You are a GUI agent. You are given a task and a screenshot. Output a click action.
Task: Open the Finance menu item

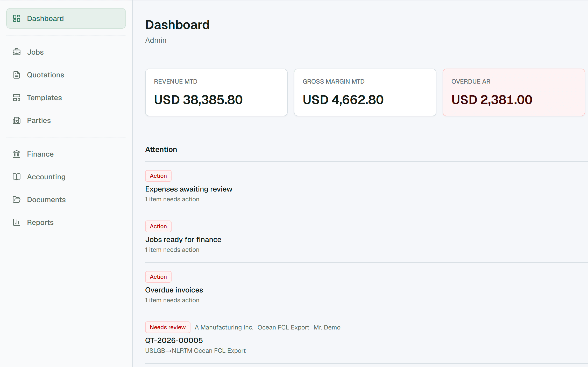click(x=66, y=154)
